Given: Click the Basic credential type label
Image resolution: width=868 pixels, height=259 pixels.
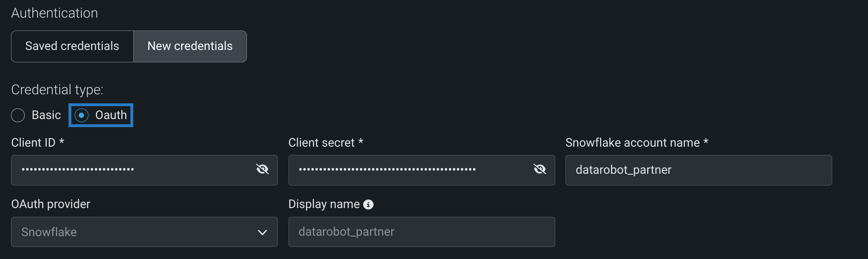Looking at the screenshot, I should pos(46,115).
